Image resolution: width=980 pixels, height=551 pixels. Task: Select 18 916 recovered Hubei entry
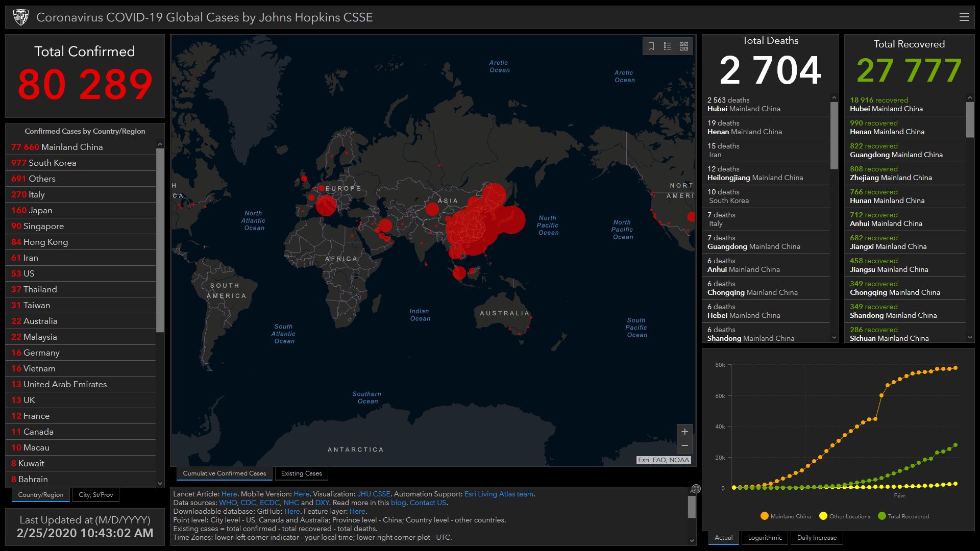(905, 105)
